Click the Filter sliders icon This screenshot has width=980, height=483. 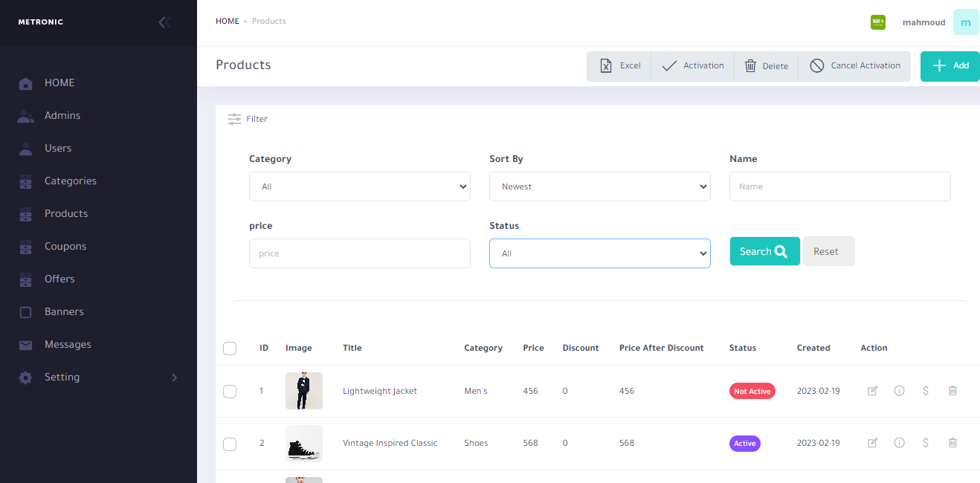coord(235,119)
